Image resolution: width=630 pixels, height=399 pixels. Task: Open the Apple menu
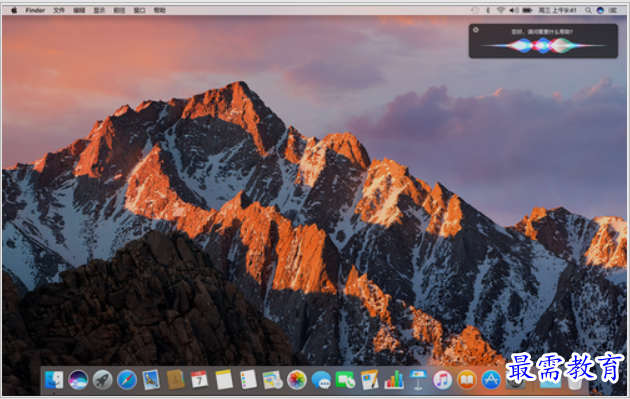(14, 10)
